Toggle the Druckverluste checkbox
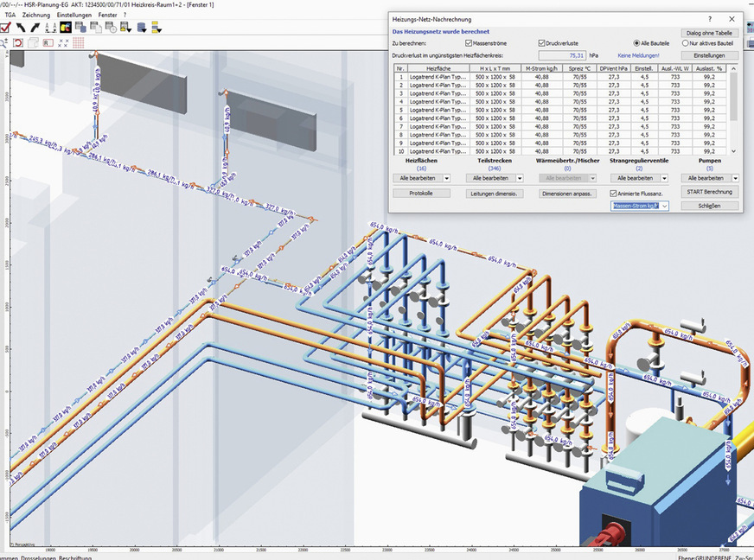 [541, 42]
